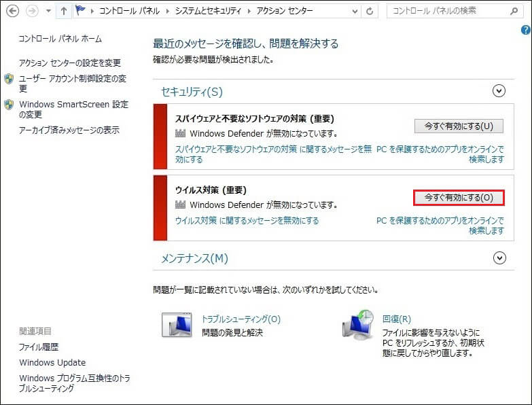This screenshot has height=405, width=532.
Task: Open the recent locations dropdown arrow
Action: tap(48, 12)
